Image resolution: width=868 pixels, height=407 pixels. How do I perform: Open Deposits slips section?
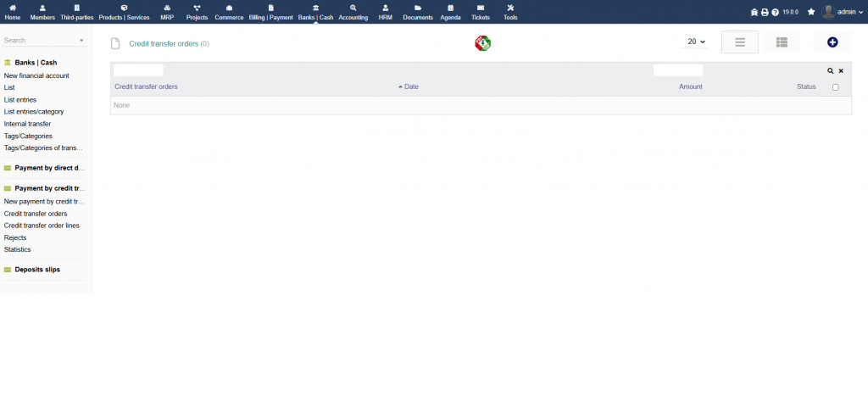[x=37, y=270]
